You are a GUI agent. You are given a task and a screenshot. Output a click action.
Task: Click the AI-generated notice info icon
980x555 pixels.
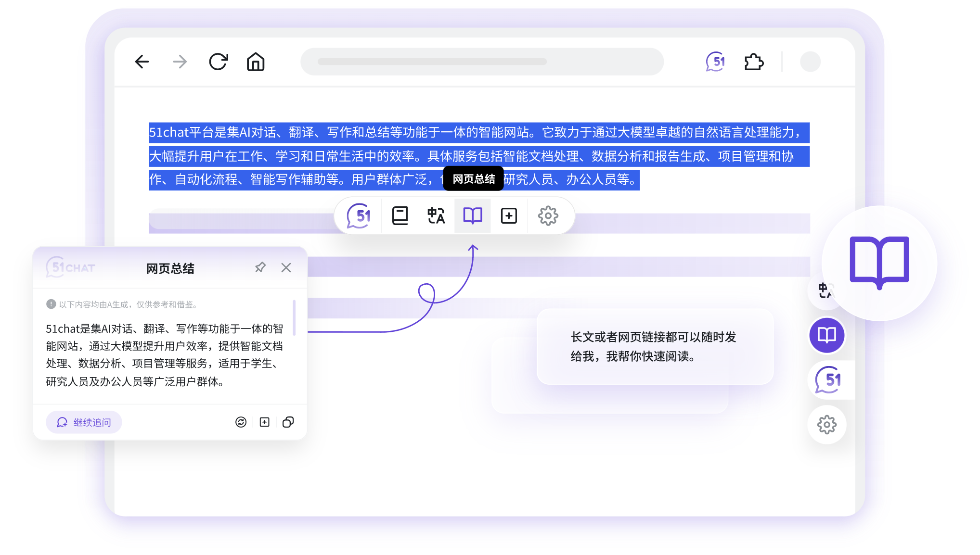point(51,304)
